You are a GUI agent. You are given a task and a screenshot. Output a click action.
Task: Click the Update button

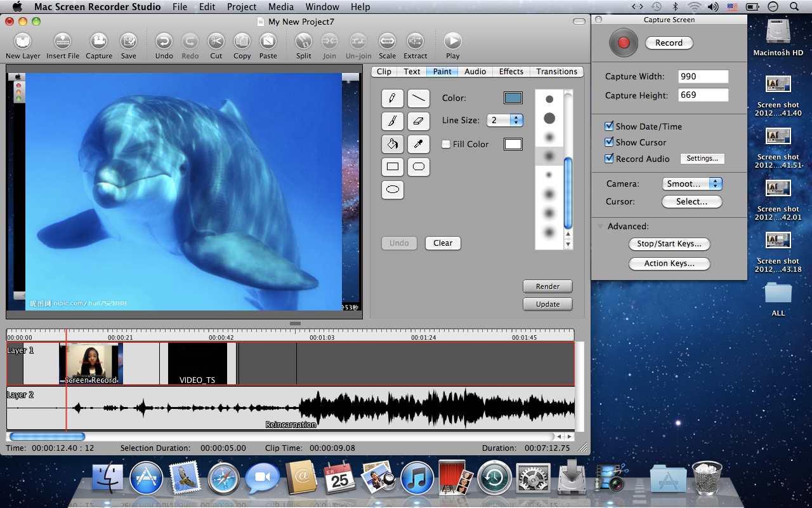[x=547, y=304]
